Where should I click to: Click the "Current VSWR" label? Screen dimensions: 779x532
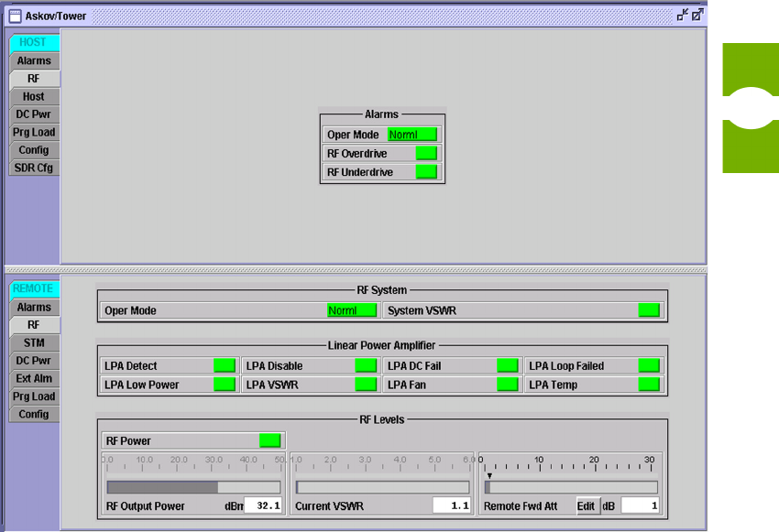pyautogui.click(x=329, y=506)
